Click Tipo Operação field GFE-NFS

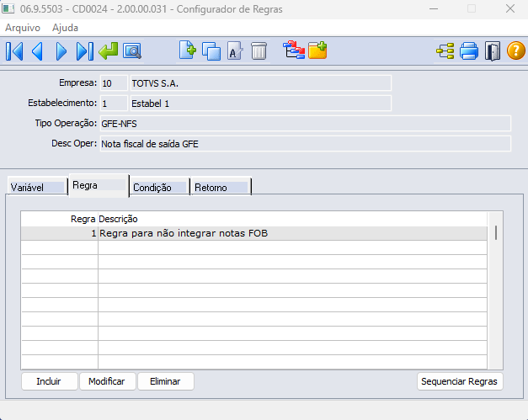tap(306, 124)
